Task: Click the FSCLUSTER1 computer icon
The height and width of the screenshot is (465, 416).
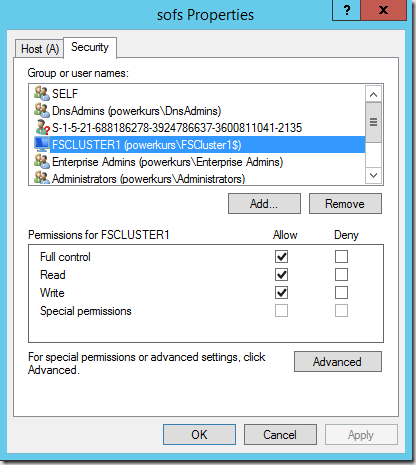Action: click(42, 144)
